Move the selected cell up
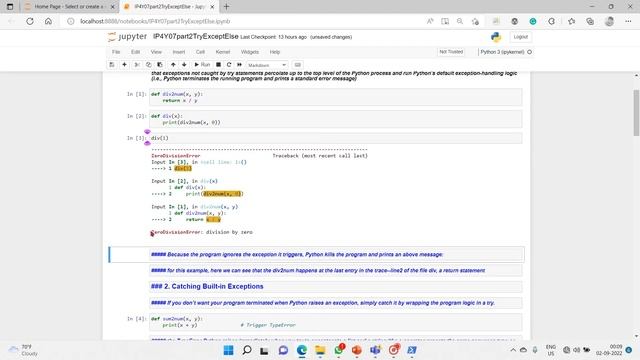This screenshot has width=640, height=360. 173,65
